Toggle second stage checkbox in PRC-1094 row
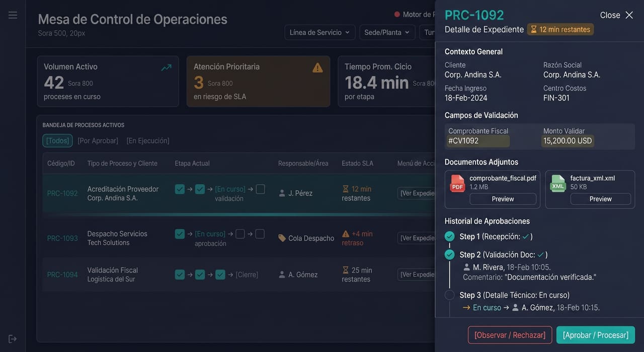The image size is (644, 352). (200, 274)
